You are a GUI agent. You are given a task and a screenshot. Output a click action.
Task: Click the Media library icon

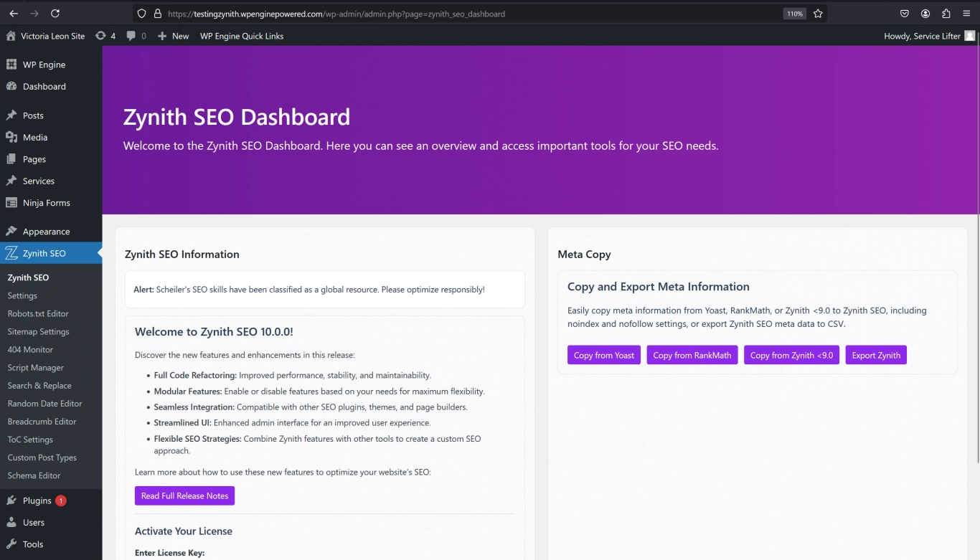coord(11,137)
